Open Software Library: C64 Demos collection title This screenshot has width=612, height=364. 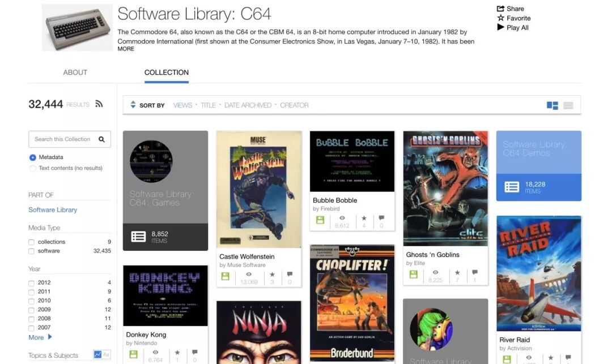[534, 148]
